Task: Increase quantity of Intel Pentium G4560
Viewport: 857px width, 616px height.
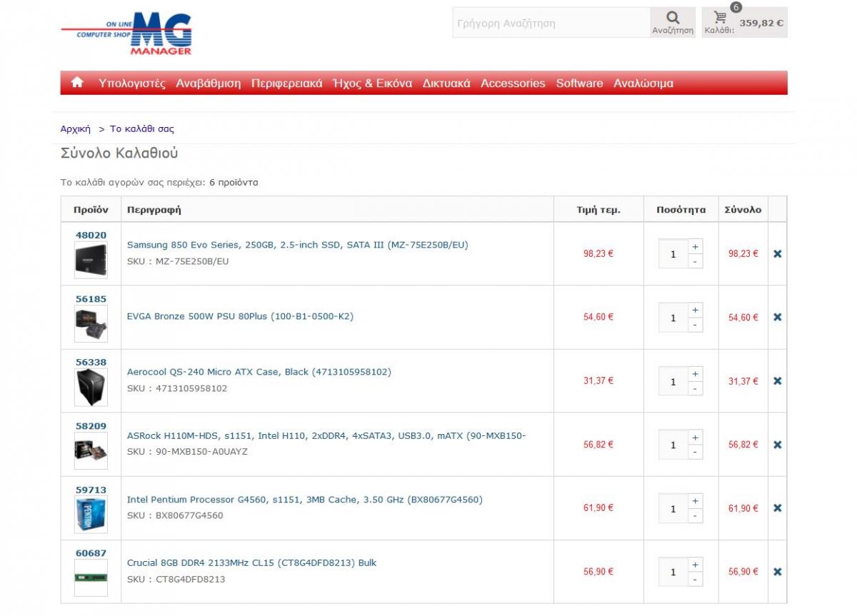Action: pyautogui.click(x=695, y=500)
